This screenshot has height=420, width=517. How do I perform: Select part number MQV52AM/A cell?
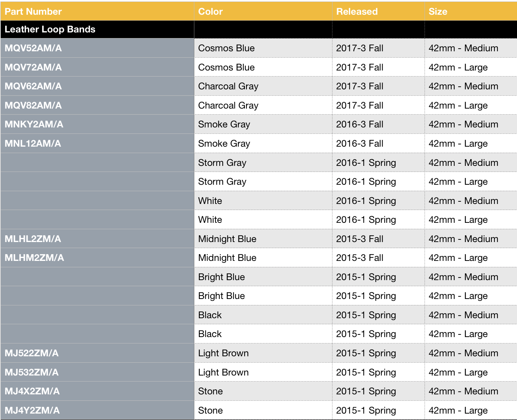pyautogui.click(x=33, y=48)
